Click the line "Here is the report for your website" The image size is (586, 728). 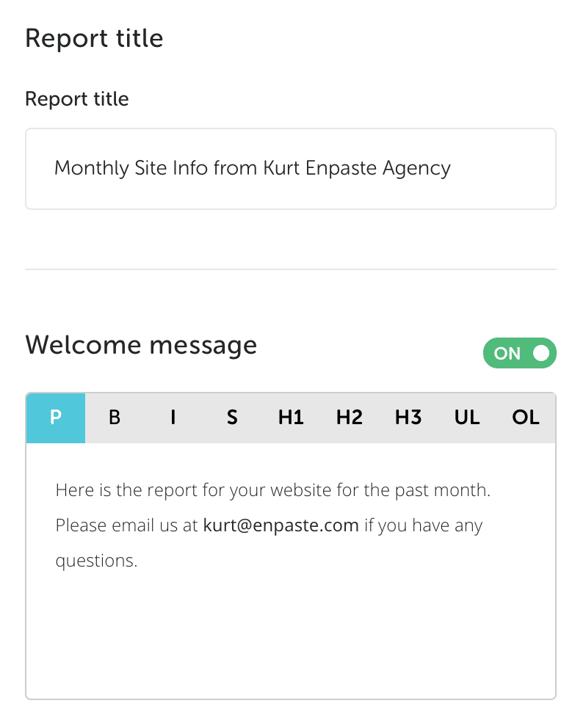click(272, 489)
